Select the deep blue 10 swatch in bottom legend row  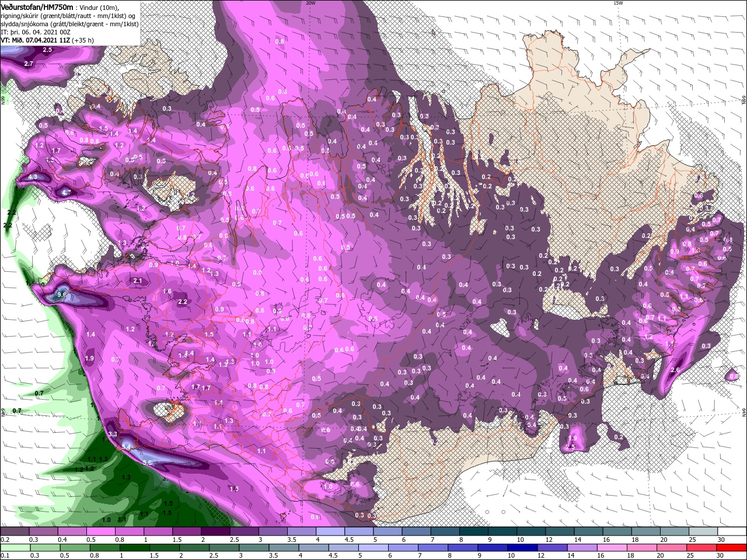522,548
